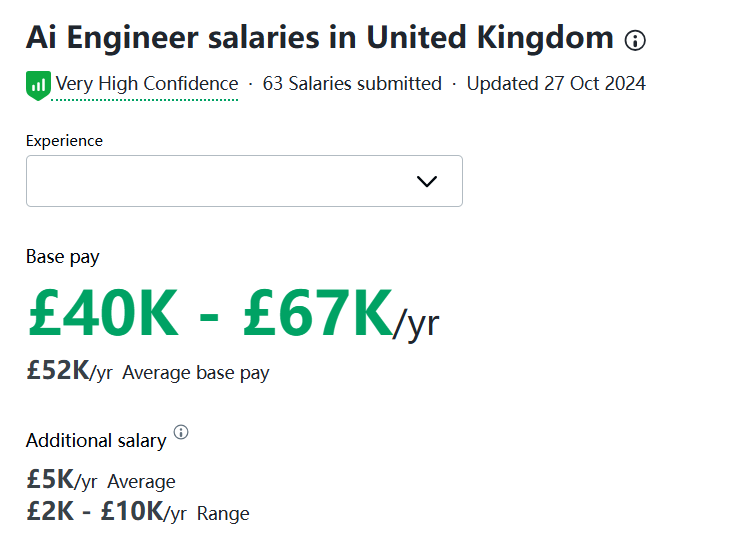The image size is (731, 557).
Task: Expand the Experience dropdown arrow
Action: tap(427, 181)
